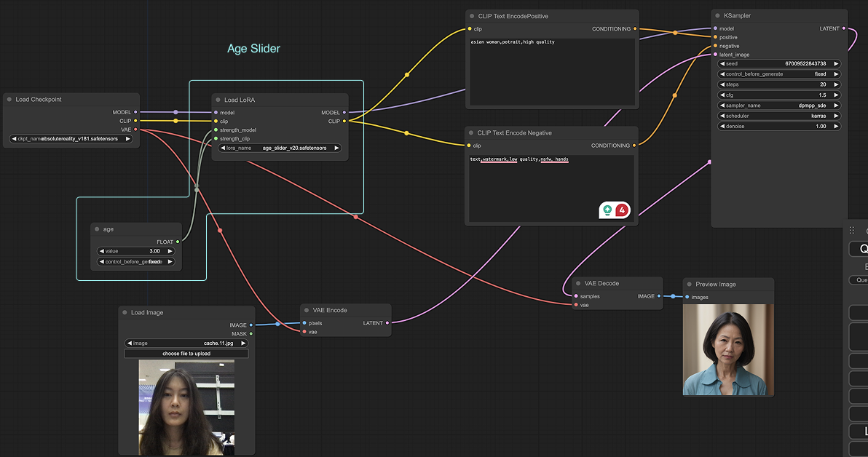
Task: Toggle collapse on the age node
Action: (97, 230)
